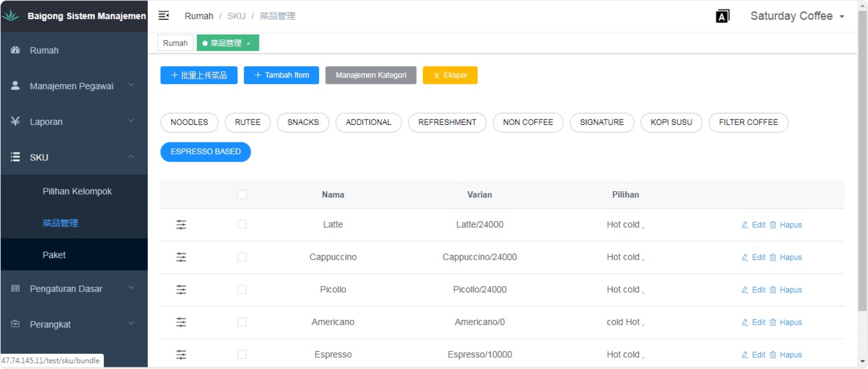The image size is (868, 369).
Task: Check the Latte row checkbox
Action: (241, 224)
